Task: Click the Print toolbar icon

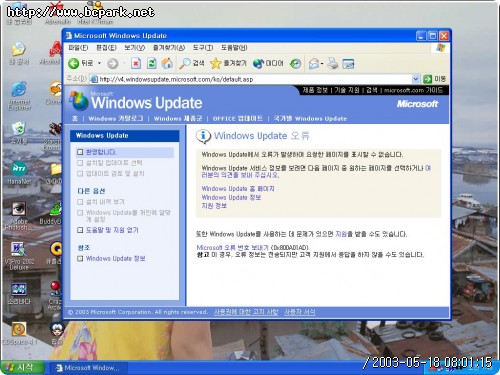Action: [332, 63]
